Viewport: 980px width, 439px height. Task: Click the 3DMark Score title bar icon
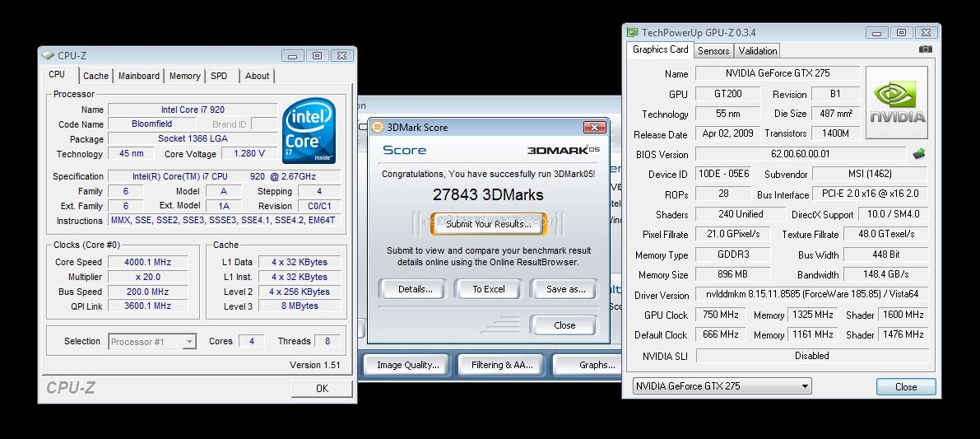(x=378, y=128)
